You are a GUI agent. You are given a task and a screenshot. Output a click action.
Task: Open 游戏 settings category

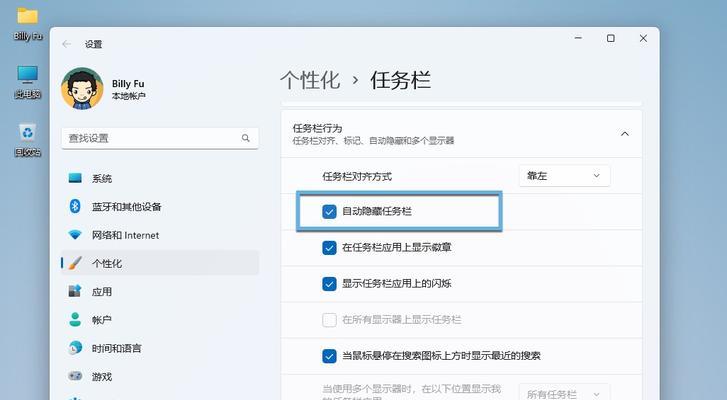coord(160,376)
